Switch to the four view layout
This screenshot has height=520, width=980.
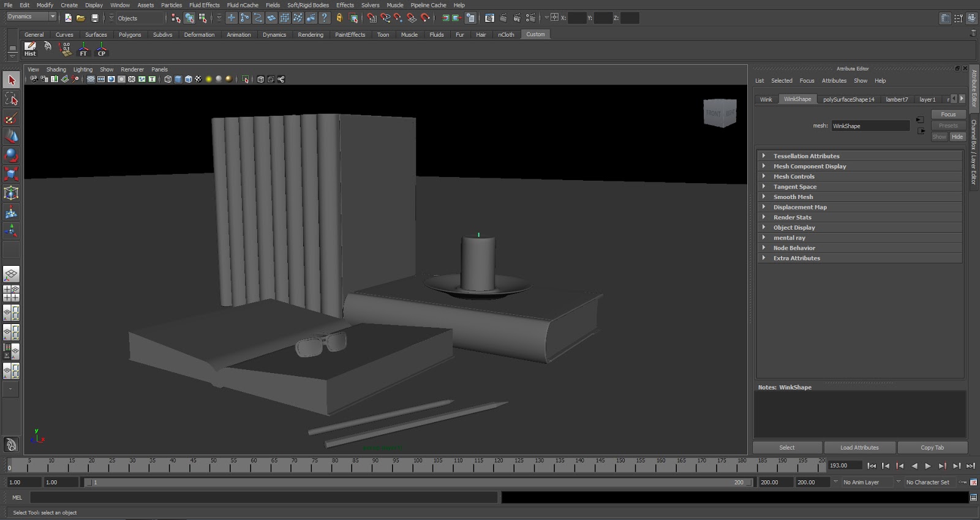[x=11, y=293]
